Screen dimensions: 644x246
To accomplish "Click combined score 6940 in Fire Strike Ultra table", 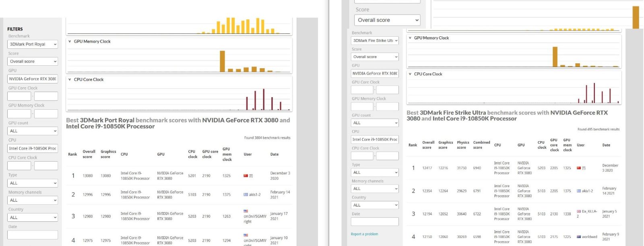I will [477, 168].
